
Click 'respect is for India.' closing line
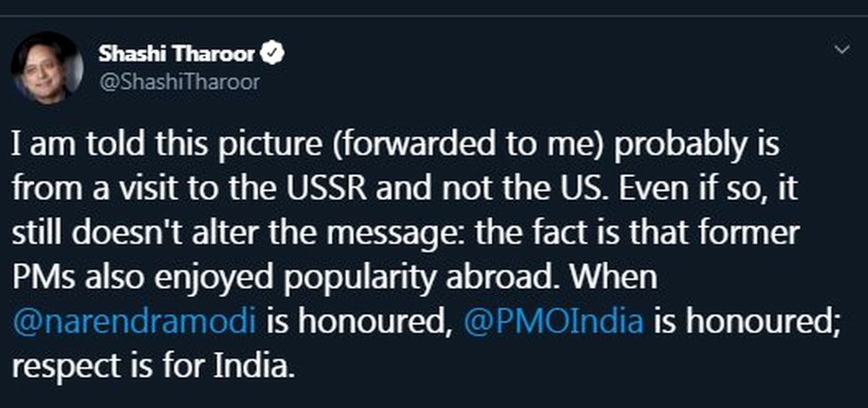(x=151, y=365)
